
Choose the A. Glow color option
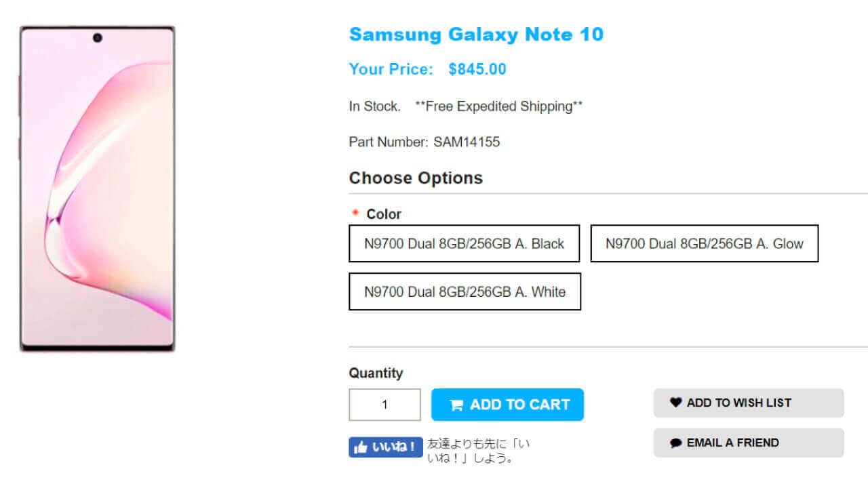[x=704, y=243]
